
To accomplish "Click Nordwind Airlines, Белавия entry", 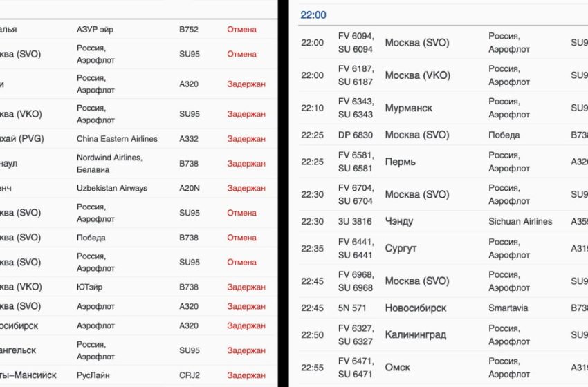I will point(109,164).
